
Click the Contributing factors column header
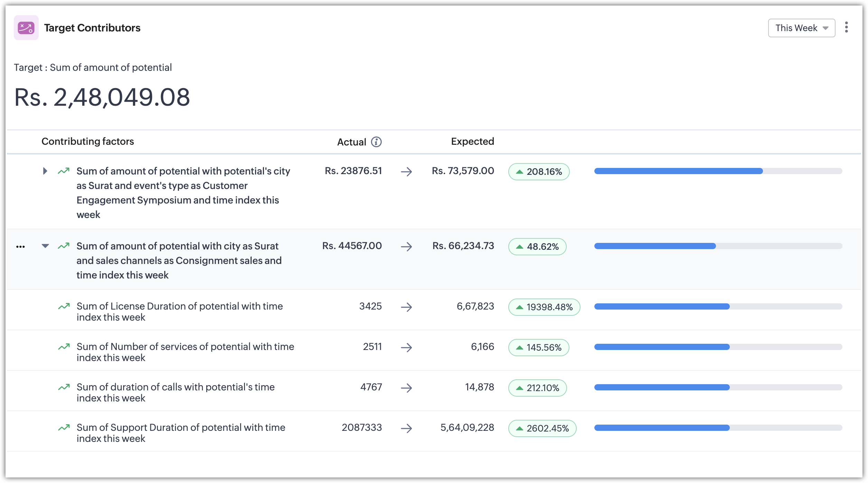pyautogui.click(x=87, y=141)
